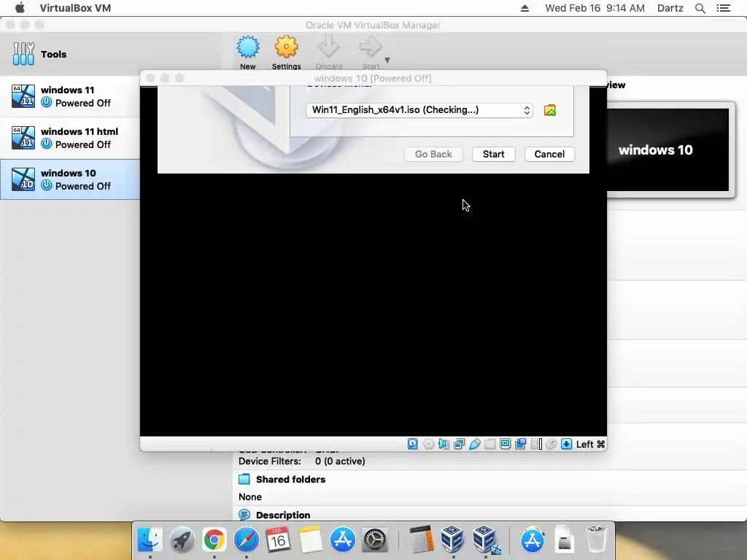This screenshot has height=560, width=747.
Task: Open the Start button dropdown arrow in toolbar
Action: pos(387,60)
